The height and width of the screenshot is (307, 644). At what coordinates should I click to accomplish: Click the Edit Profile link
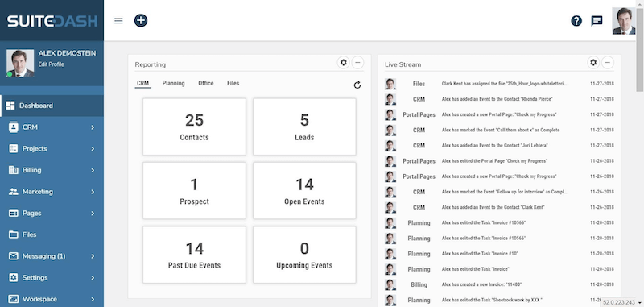click(51, 64)
